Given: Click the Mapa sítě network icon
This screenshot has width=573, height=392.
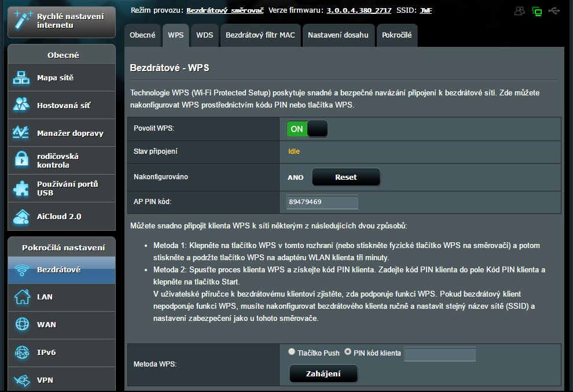Looking at the screenshot, I should [x=21, y=77].
